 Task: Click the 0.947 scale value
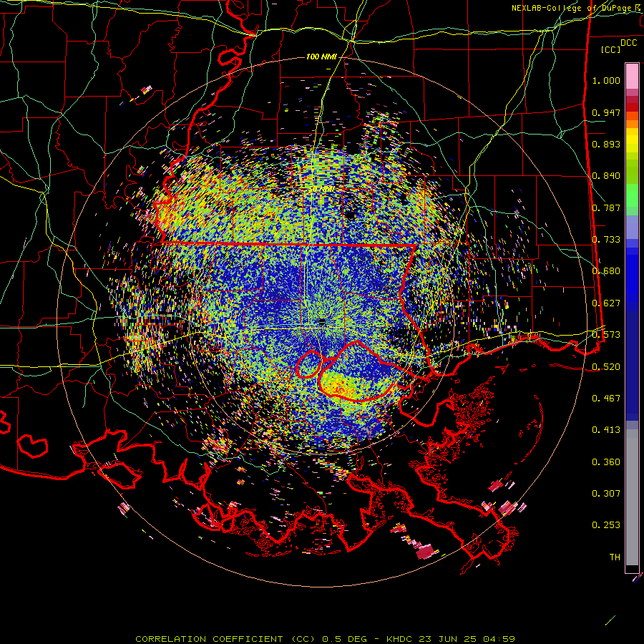tap(606, 112)
